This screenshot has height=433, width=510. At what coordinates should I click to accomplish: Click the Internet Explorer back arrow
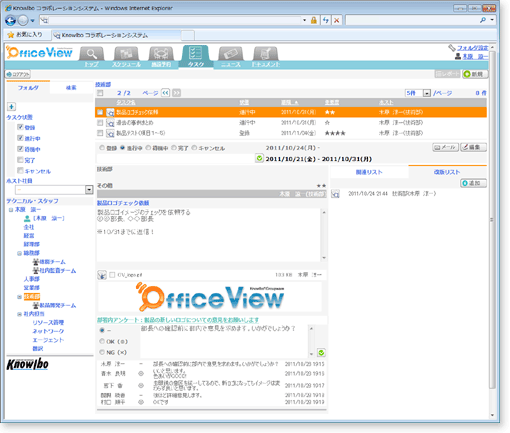pyautogui.click(x=10, y=21)
